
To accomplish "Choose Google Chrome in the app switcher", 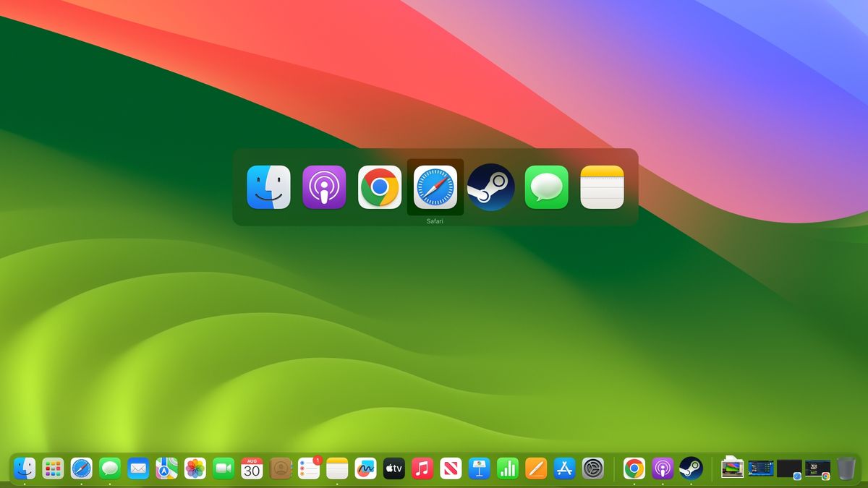I will pyautogui.click(x=379, y=187).
